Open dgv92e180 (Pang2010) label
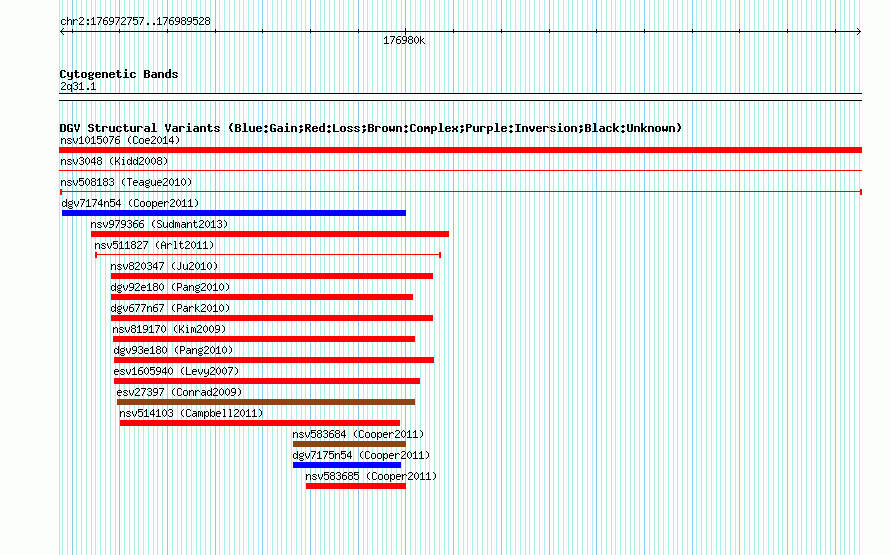The image size is (890, 555). point(170,287)
